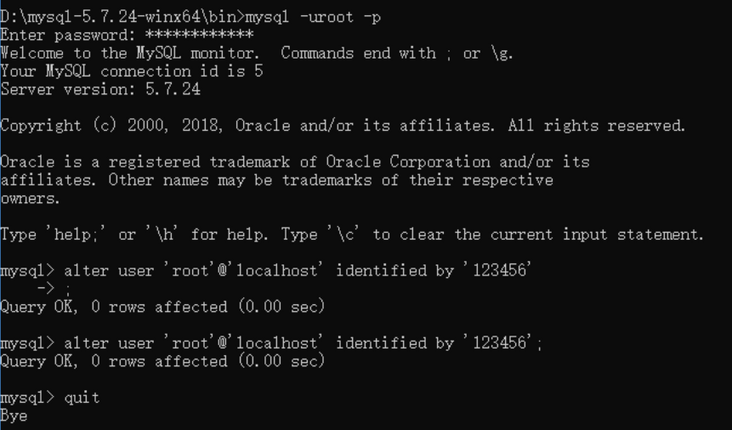Click the '->' continuation prompt

tap(45, 289)
